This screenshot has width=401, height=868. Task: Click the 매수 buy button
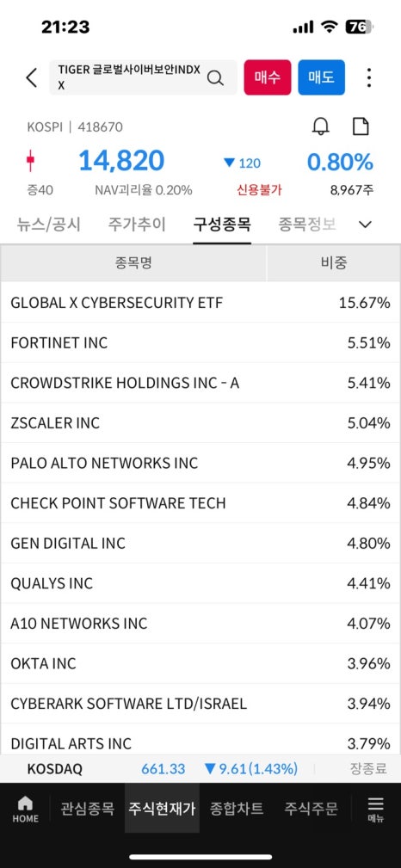(268, 77)
